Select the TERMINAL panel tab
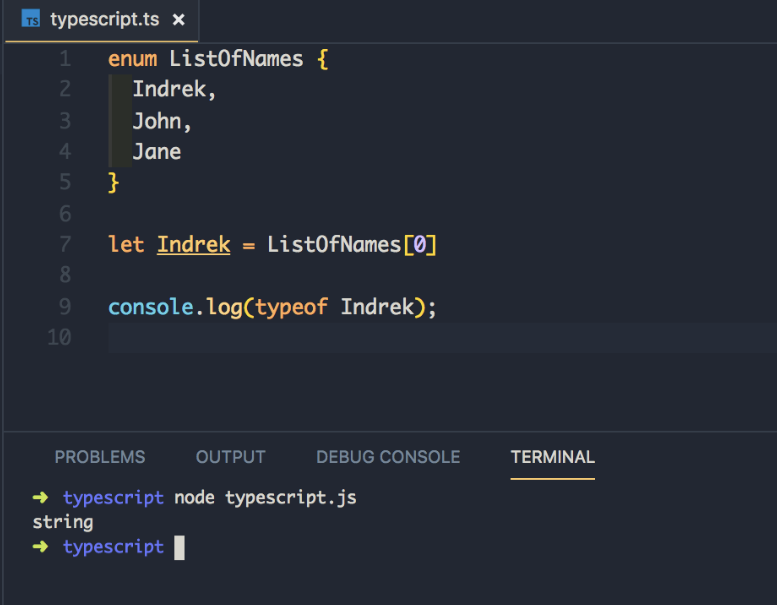 tap(553, 457)
